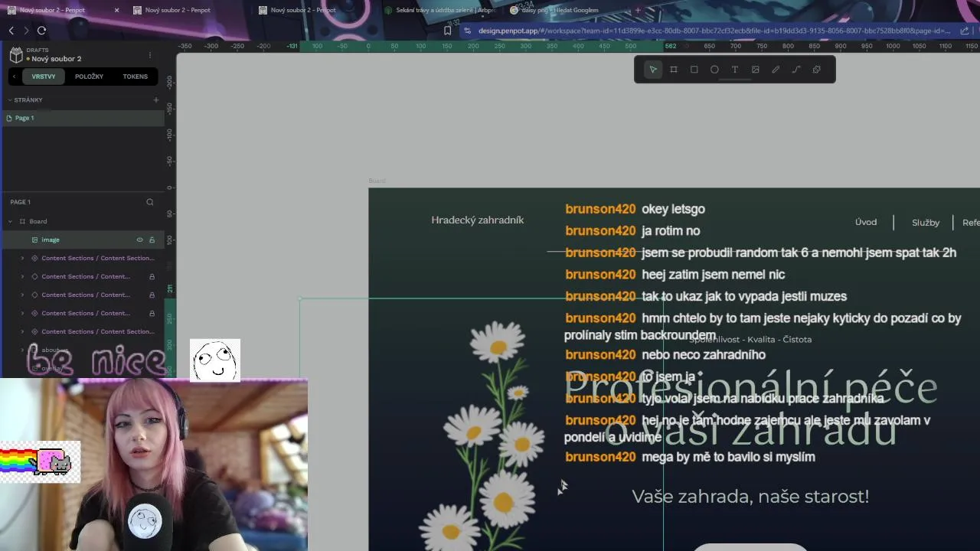The width and height of the screenshot is (980, 551).
Task: Expand the second Content Sections layer
Action: pos(22,276)
